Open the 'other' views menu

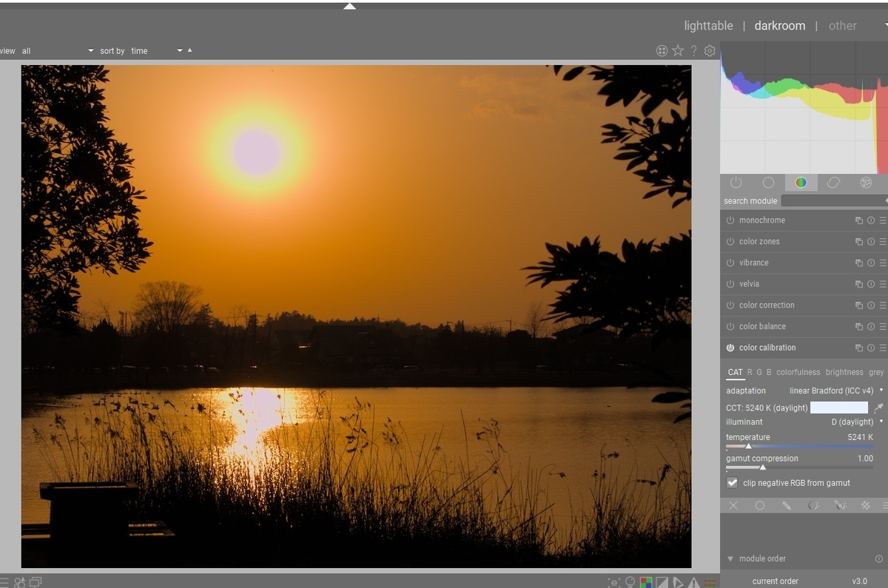842,26
